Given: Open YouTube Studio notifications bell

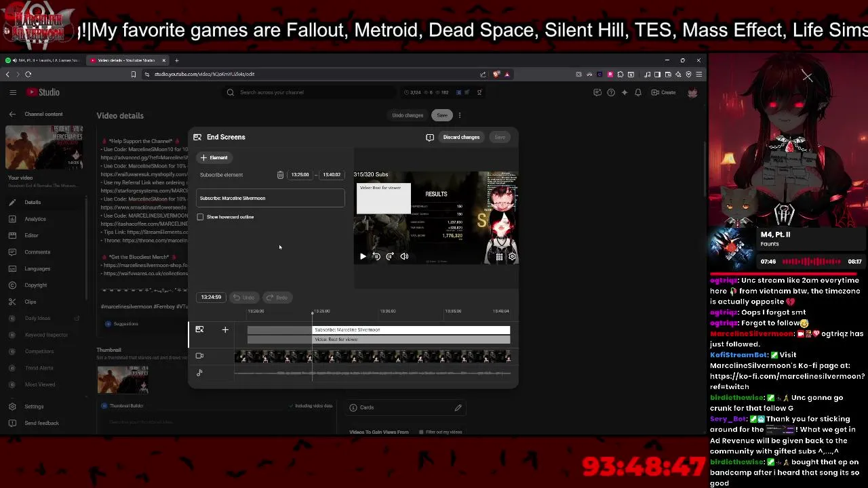Looking at the screenshot, I should tap(638, 92).
